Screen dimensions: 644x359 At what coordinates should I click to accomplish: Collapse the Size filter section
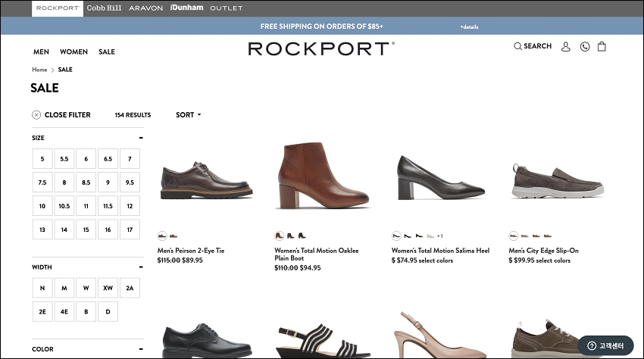click(141, 138)
